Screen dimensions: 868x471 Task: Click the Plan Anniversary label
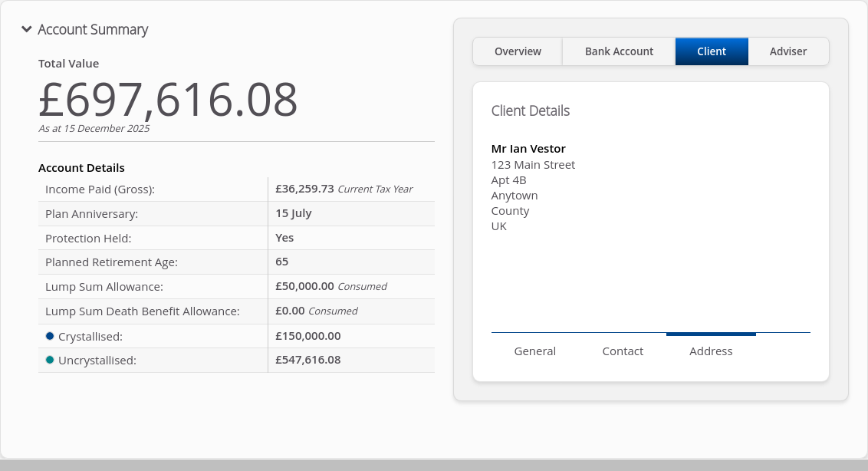(x=92, y=214)
